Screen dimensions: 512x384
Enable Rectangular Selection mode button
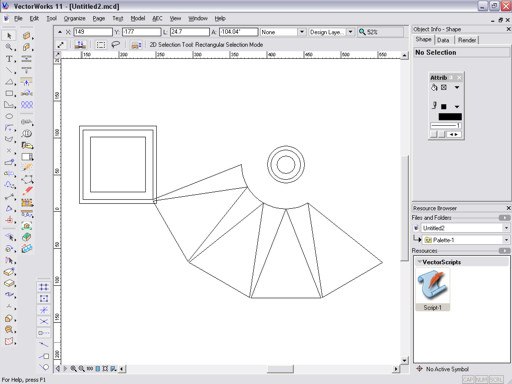pos(101,45)
